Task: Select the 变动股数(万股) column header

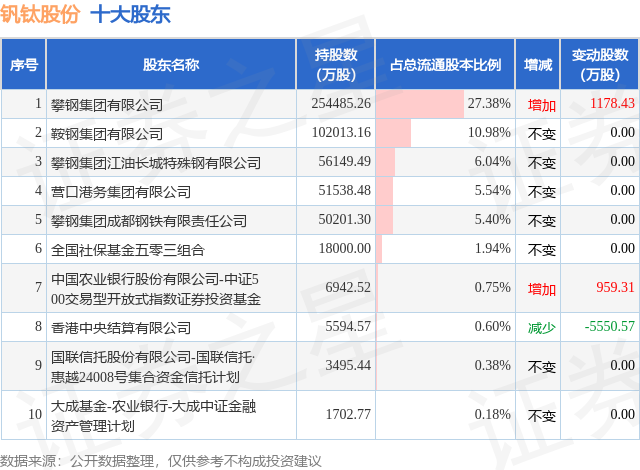Action: click(x=600, y=64)
